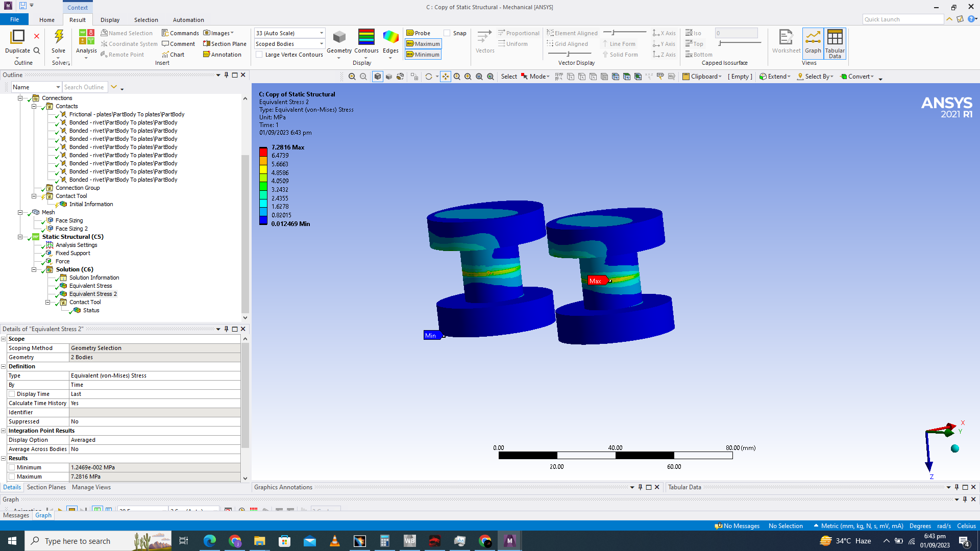The width and height of the screenshot is (980, 551).
Task: Switch to the Home ribbon tab
Action: pyautogui.click(x=47, y=20)
